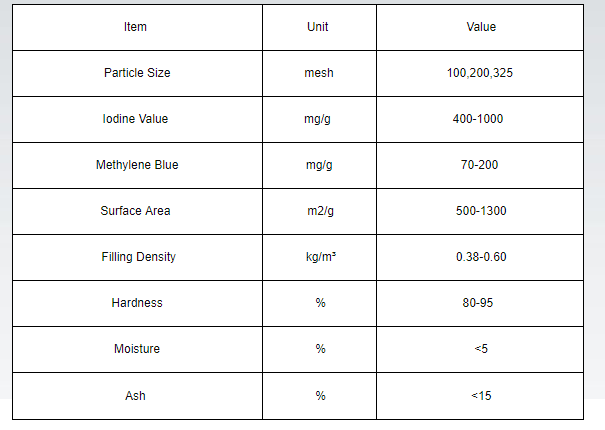605x430 pixels.
Task: Click the value '100,200,325'
Action: tap(481, 73)
